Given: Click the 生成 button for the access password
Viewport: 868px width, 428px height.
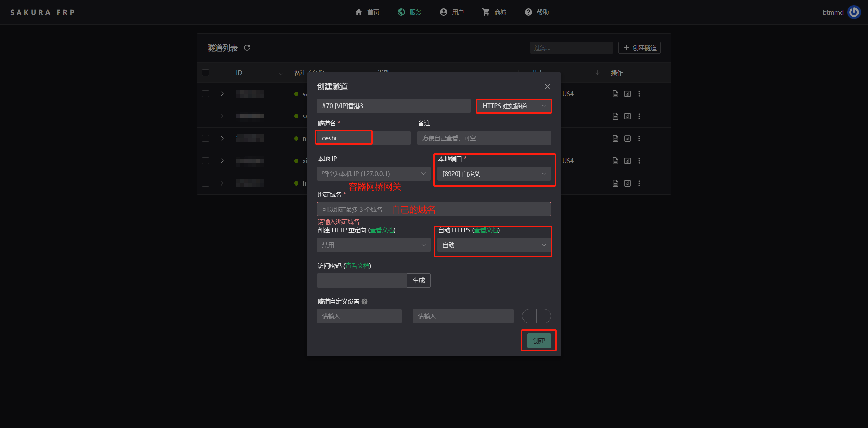Looking at the screenshot, I should coord(418,280).
